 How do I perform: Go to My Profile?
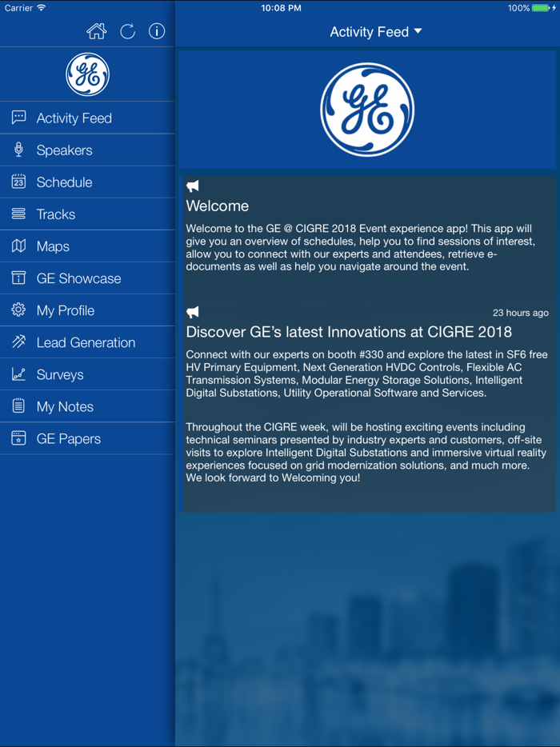click(88, 310)
